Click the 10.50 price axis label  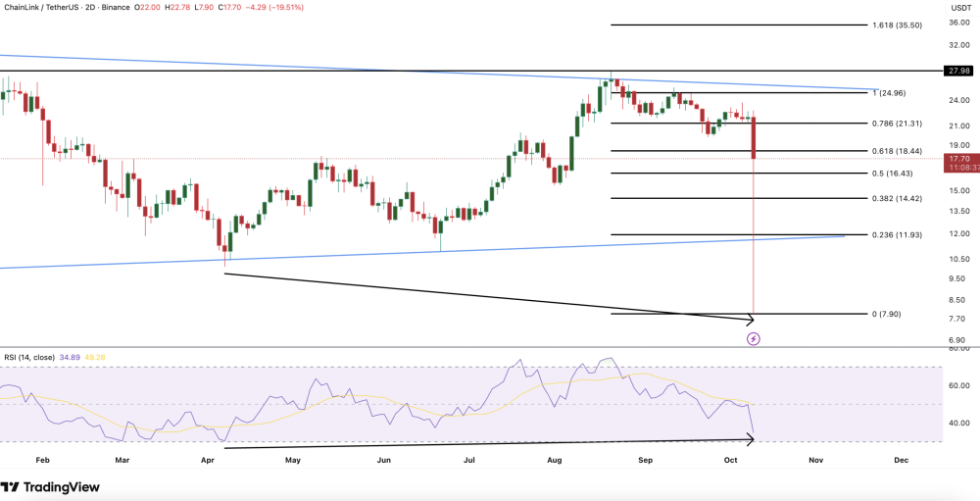point(958,259)
